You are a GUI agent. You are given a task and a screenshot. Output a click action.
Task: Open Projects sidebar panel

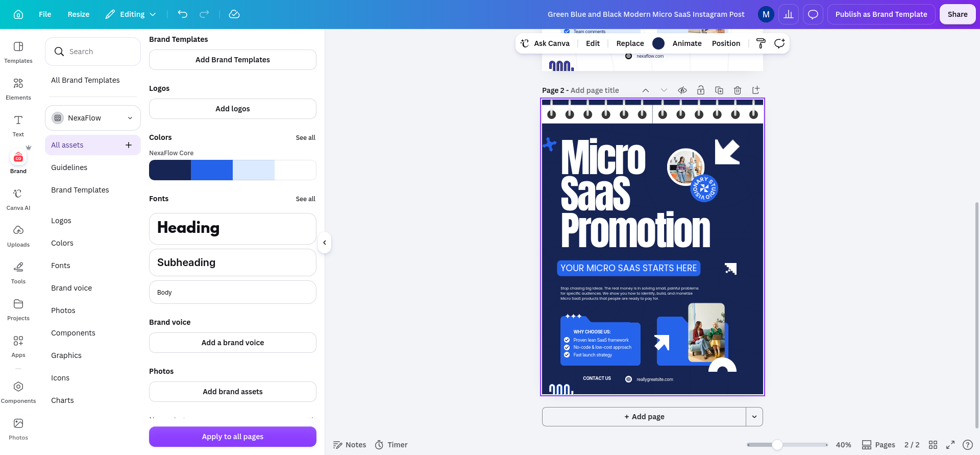pyautogui.click(x=18, y=309)
